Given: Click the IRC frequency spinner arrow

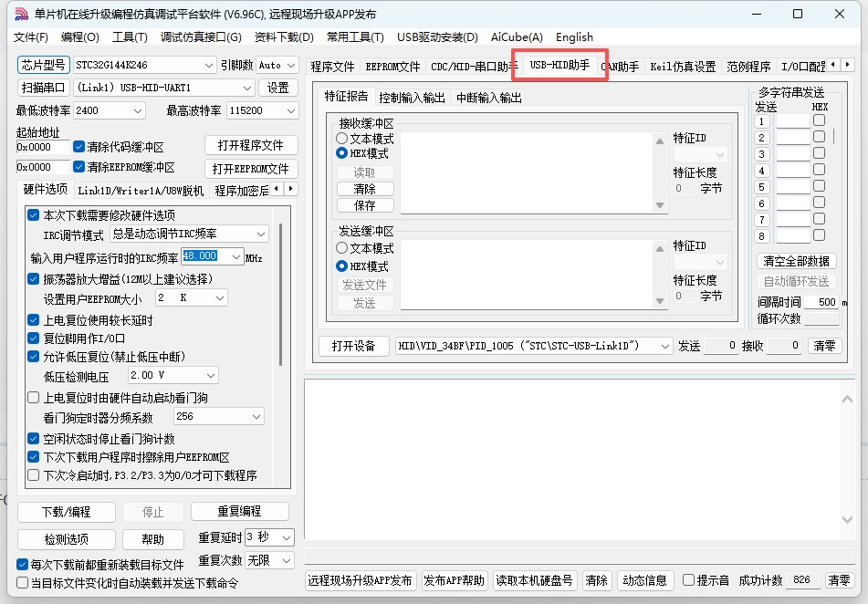Looking at the screenshot, I should point(236,256).
